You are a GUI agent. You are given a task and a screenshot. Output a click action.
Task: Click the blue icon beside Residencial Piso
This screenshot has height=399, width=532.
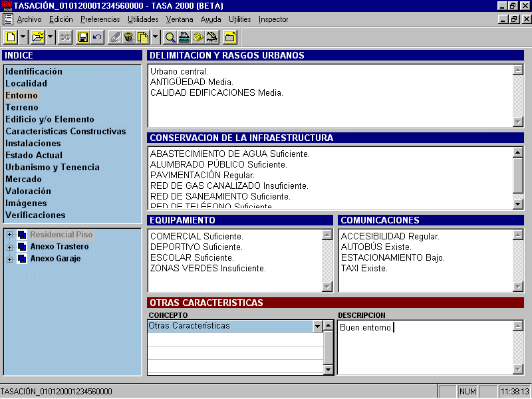(22, 235)
